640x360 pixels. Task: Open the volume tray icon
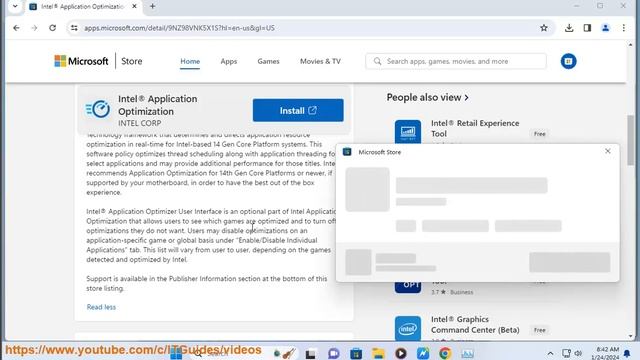pos(578,353)
